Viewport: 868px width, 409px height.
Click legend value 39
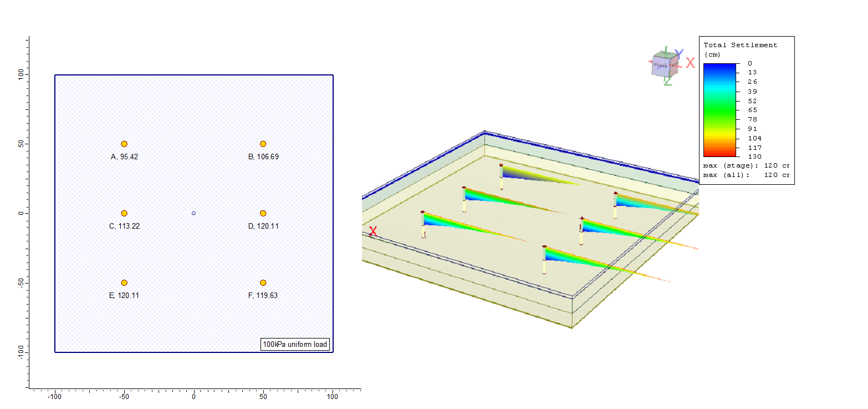click(752, 91)
